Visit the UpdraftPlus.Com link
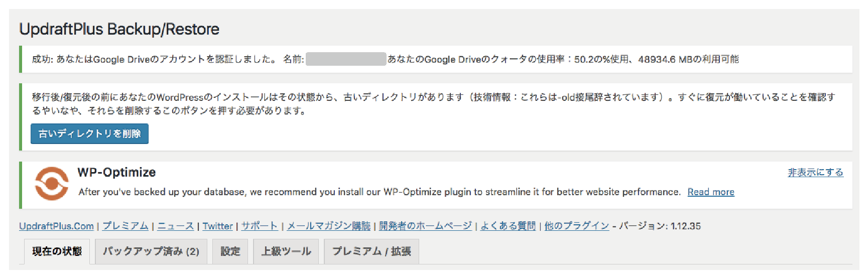 [x=56, y=226]
